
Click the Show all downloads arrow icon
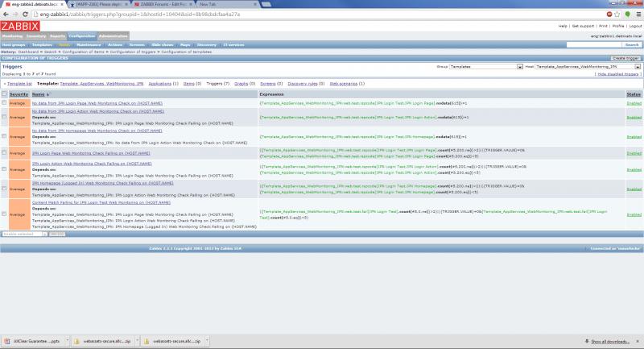coord(587,341)
